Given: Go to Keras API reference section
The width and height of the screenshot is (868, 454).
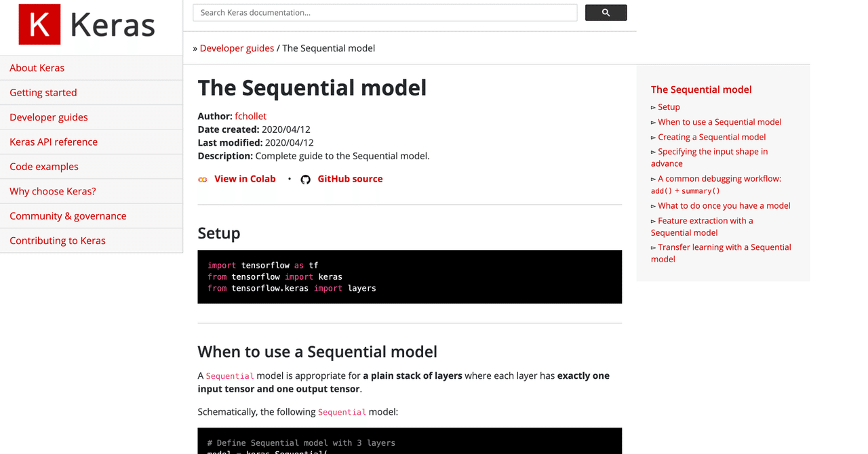Looking at the screenshot, I should [54, 142].
